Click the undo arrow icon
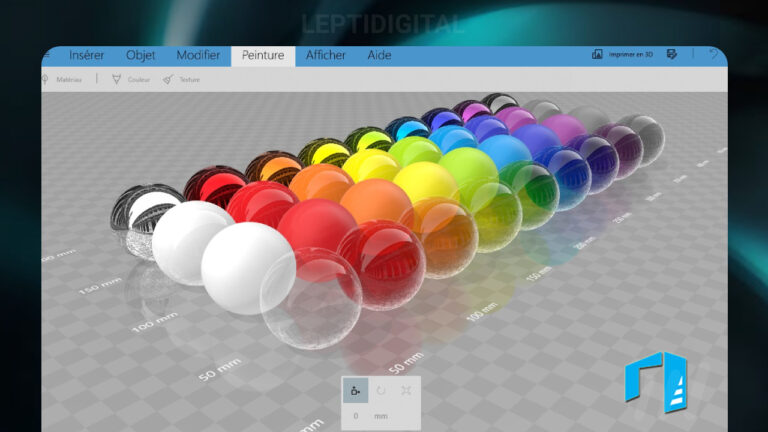 (x=713, y=54)
